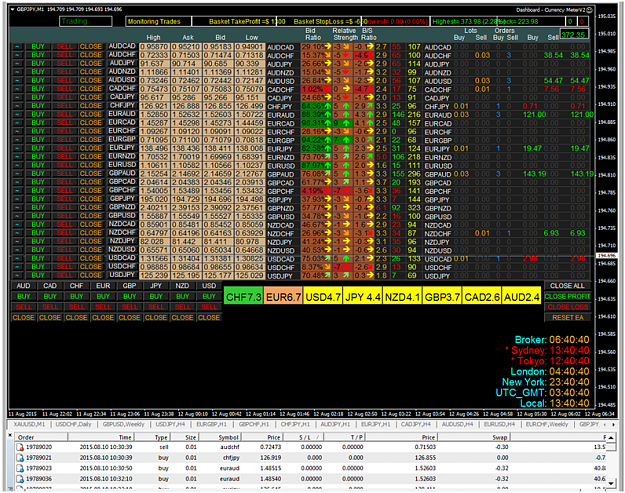Switch to XAUUSD,M1 chart tab
Viewport: 625px width, 493px height.
29,424
